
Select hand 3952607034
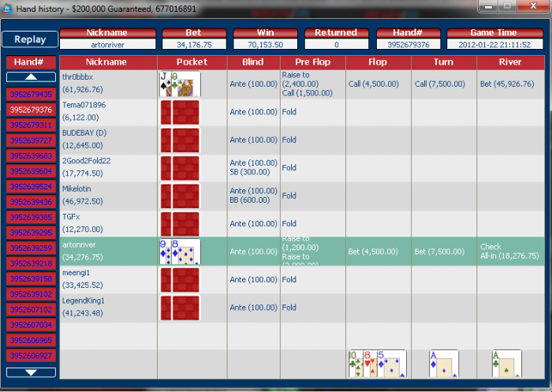coord(31,325)
